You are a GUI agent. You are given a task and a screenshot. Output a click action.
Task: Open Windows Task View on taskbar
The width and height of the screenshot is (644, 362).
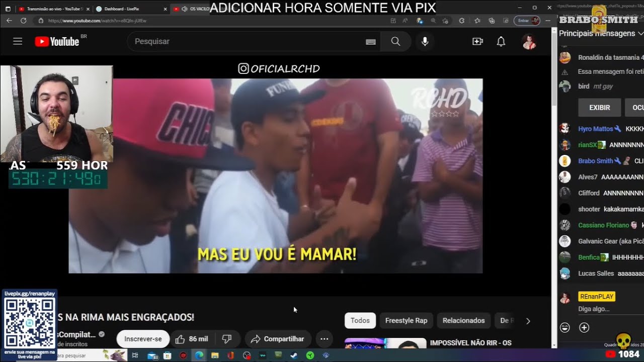pyautogui.click(x=135, y=355)
